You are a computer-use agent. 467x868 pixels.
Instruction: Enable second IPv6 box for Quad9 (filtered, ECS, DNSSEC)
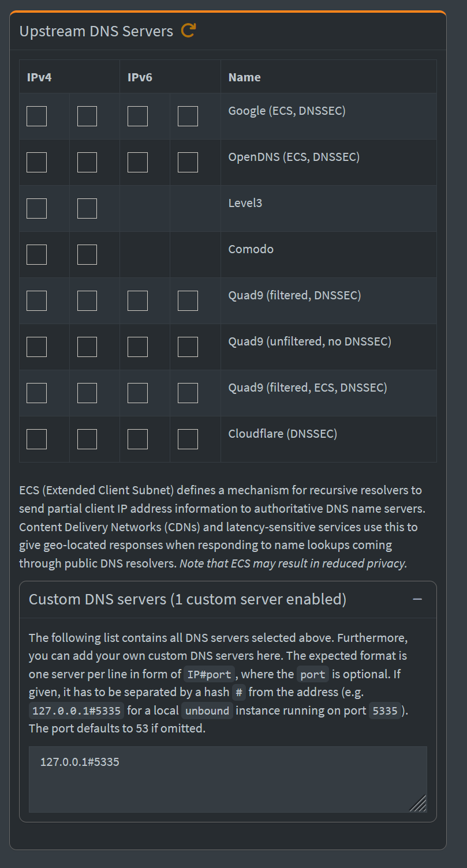pos(188,393)
